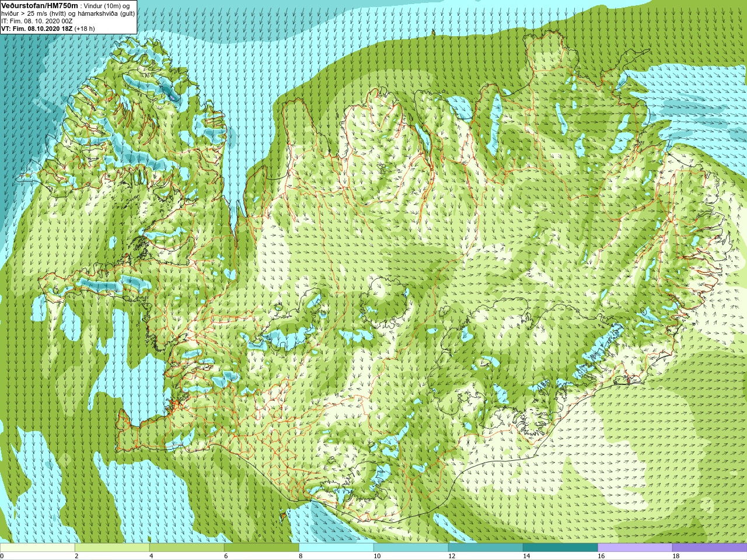This screenshot has height=560, width=747.
Task: Click the "16" label on the color scale
Action: tap(601, 556)
